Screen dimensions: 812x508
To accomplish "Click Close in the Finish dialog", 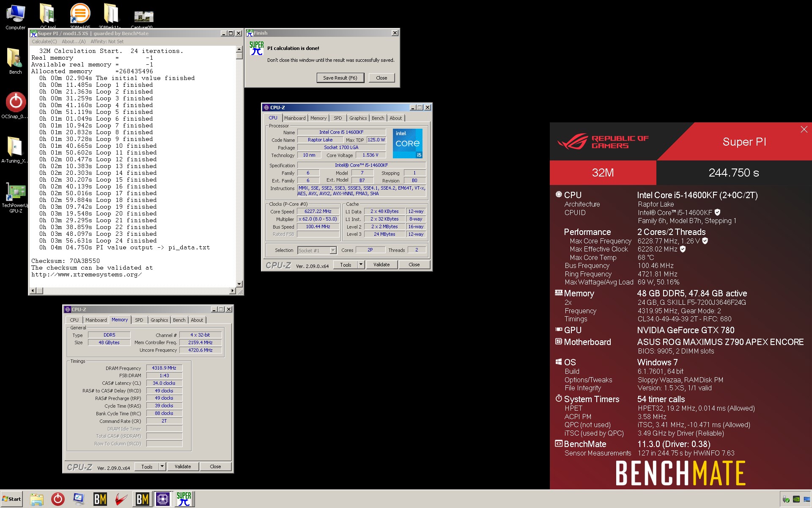I will (381, 78).
